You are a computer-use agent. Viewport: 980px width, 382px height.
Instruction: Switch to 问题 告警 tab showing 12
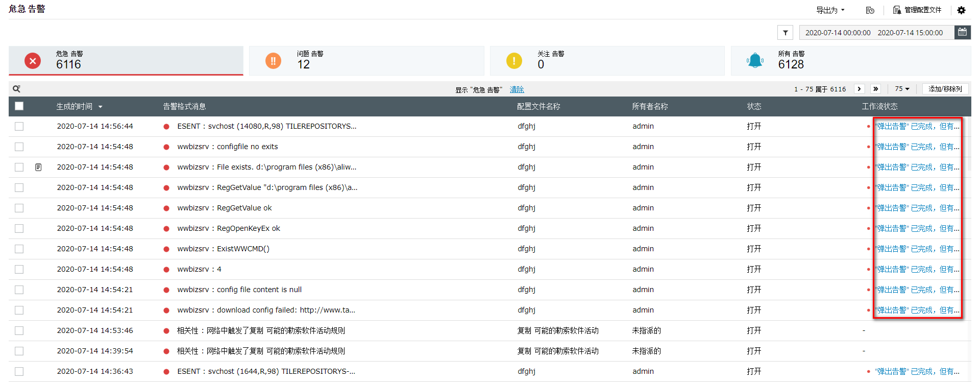click(366, 61)
